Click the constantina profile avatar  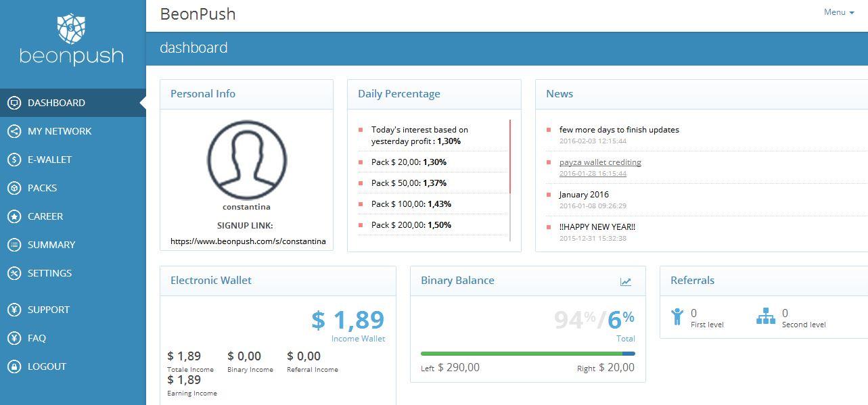[247, 160]
